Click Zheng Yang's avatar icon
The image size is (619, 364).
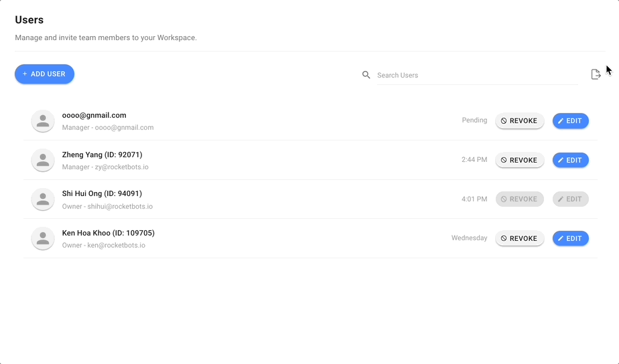(43, 160)
